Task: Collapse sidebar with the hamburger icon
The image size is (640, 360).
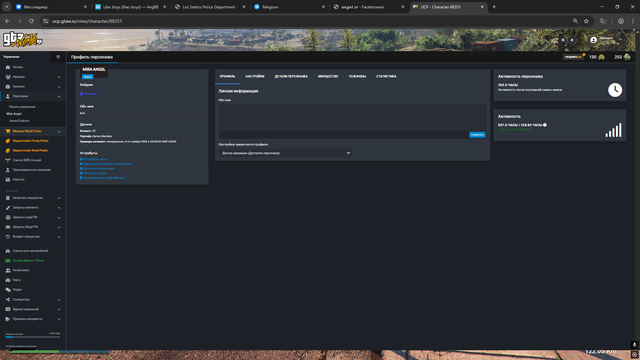Action: (x=58, y=57)
